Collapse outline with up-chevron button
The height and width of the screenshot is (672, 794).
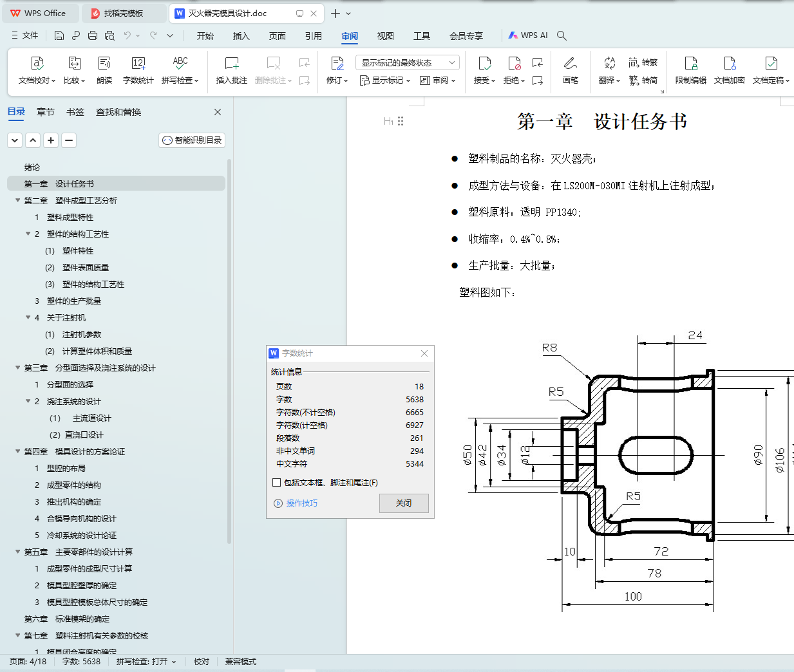tap(33, 140)
